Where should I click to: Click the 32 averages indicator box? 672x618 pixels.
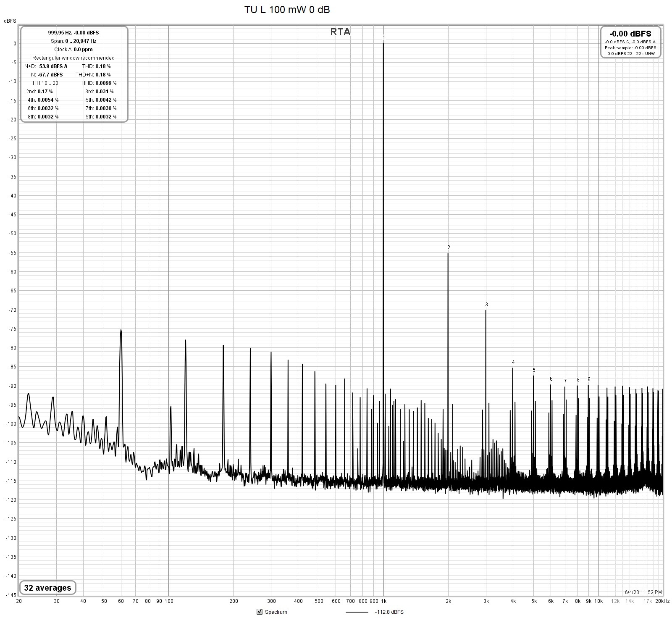point(47,588)
